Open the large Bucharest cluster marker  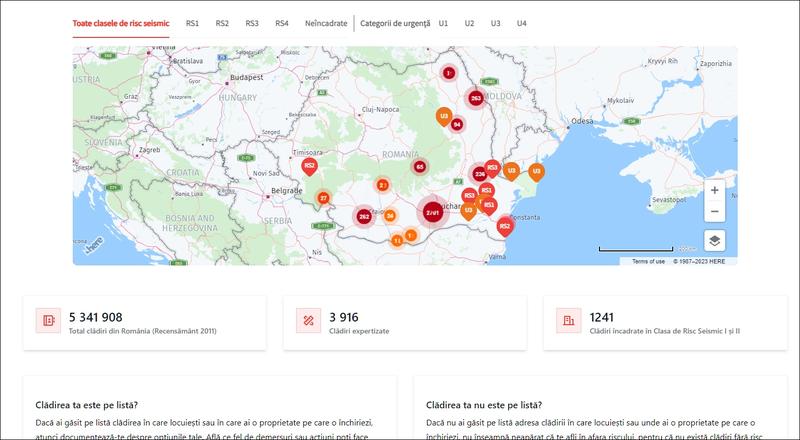click(x=433, y=212)
